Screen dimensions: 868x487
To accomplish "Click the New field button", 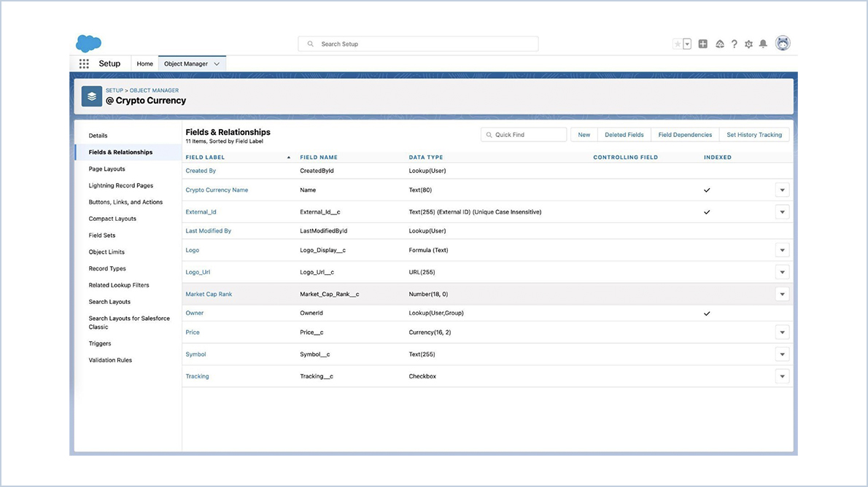I will click(584, 134).
